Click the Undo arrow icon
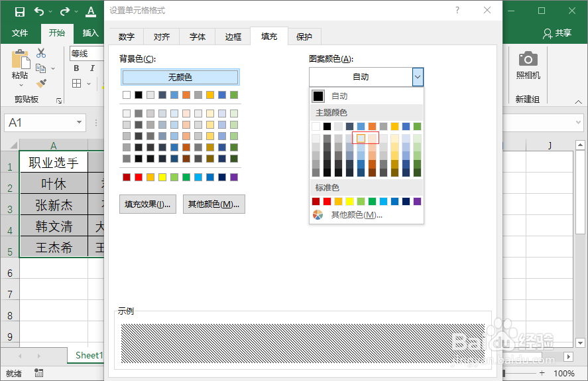This screenshot has height=381, width=588. tap(39, 12)
